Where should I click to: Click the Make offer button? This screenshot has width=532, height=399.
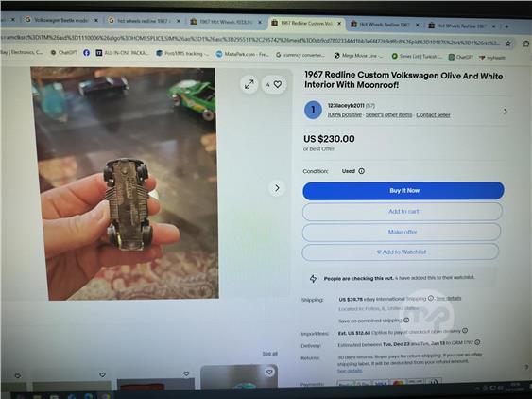[x=402, y=232]
